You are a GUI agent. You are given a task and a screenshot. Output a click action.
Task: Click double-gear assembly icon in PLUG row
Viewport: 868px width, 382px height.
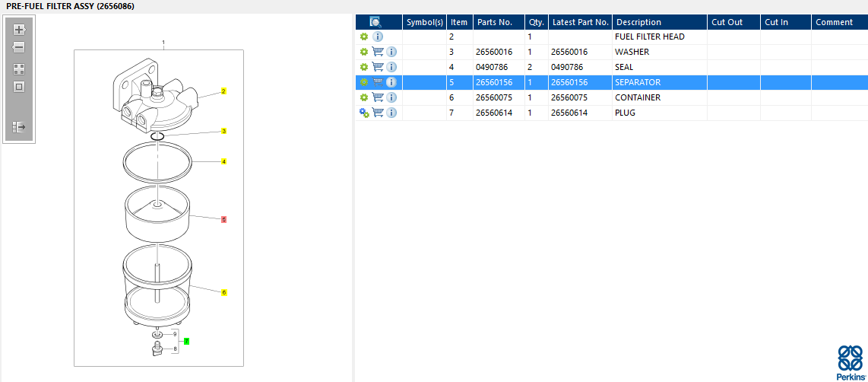(x=364, y=113)
